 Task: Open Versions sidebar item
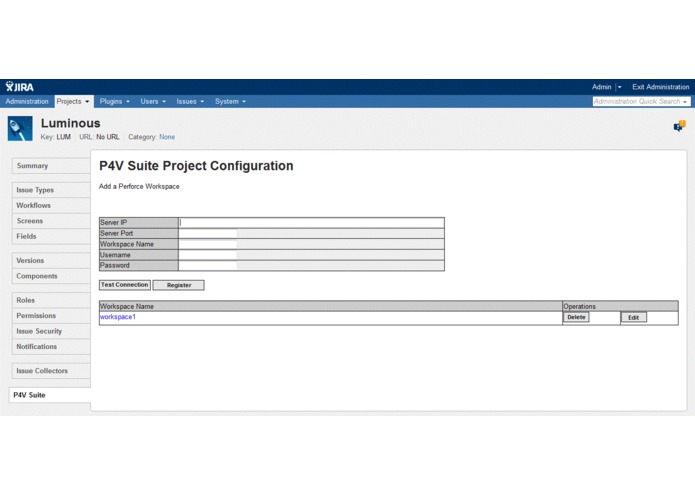click(51, 261)
